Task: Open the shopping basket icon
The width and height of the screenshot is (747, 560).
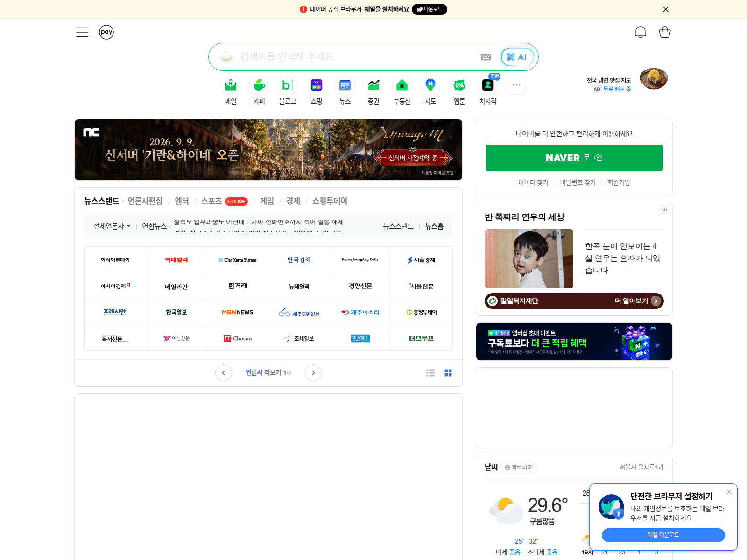Action: click(x=665, y=32)
